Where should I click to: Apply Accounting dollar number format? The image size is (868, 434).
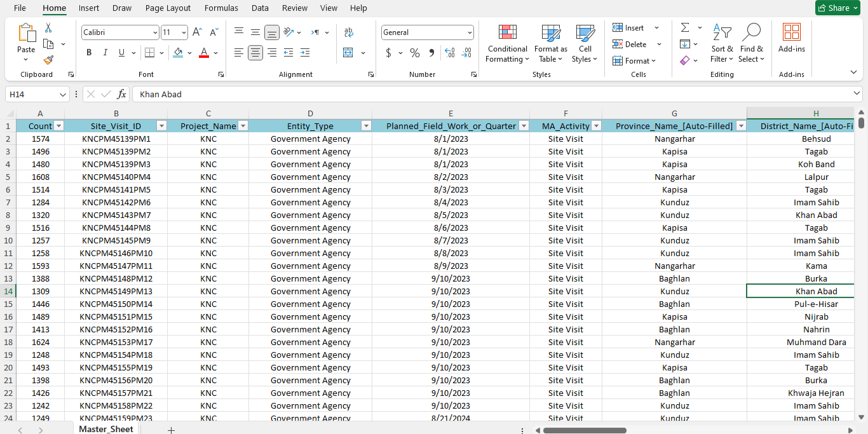coord(388,53)
